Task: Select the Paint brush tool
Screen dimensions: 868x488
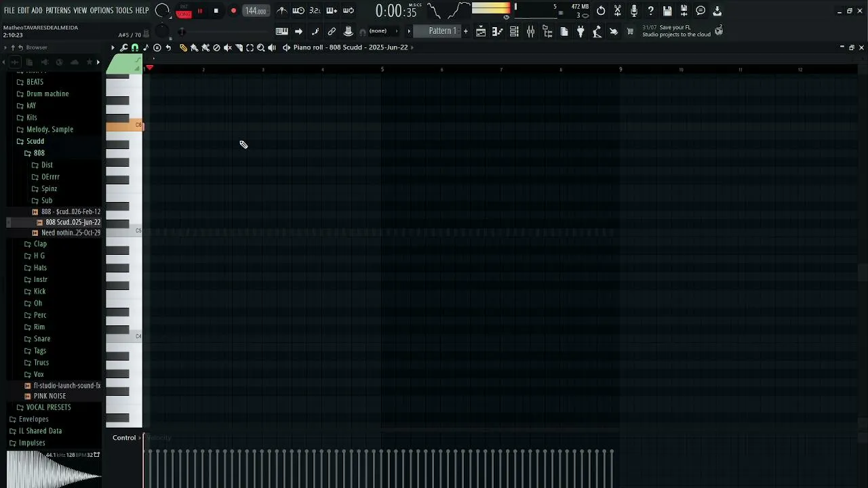Action: pyautogui.click(x=194, y=47)
